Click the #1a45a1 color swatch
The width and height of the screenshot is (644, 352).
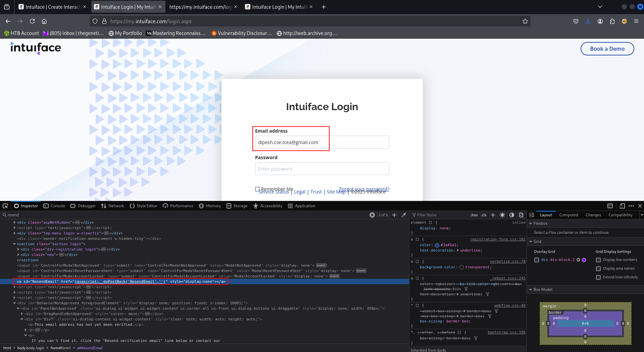pyautogui.click(x=437, y=245)
